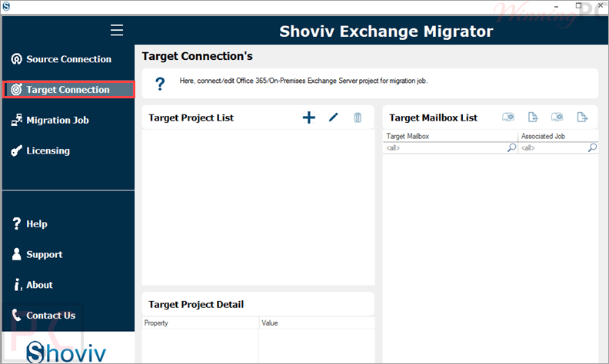Open the Source Connection page
Image resolution: width=609 pixels, height=364 pixels.
[68, 59]
